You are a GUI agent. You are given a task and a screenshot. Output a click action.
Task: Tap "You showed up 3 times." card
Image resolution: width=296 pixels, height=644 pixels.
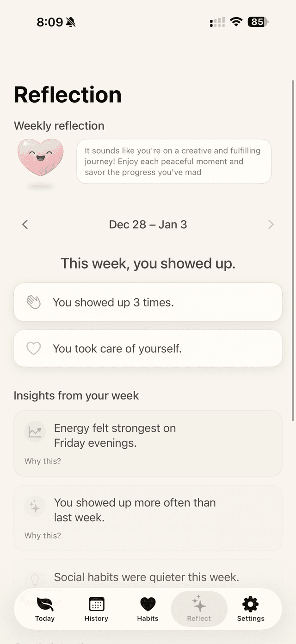click(x=148, y=302)
